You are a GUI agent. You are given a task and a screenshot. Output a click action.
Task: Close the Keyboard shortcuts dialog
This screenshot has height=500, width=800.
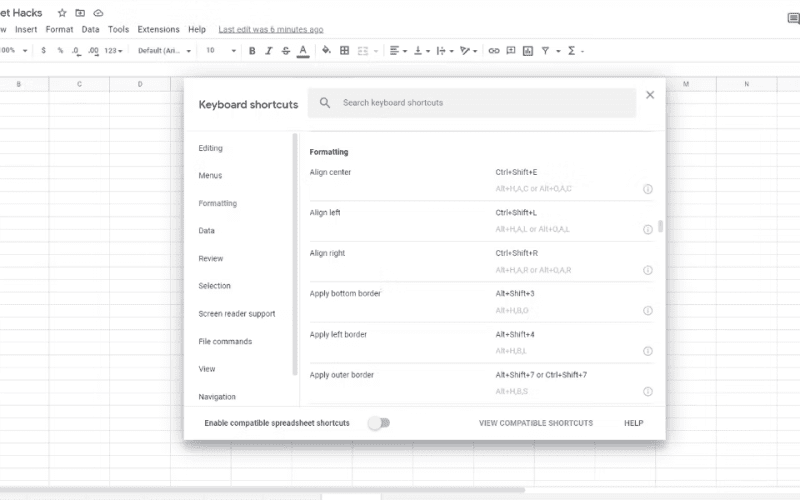point(649,95)
